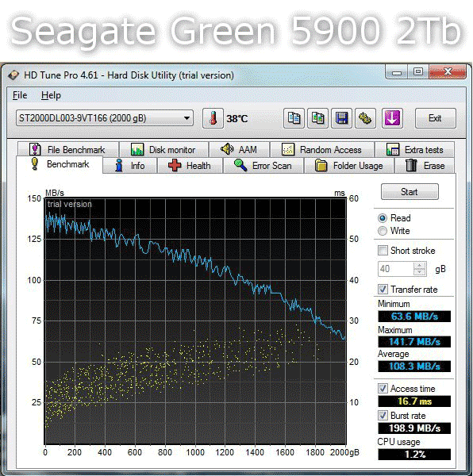Select the Read radio button
The width and height of the screenshot is (473, 476).
click(383, 218)
